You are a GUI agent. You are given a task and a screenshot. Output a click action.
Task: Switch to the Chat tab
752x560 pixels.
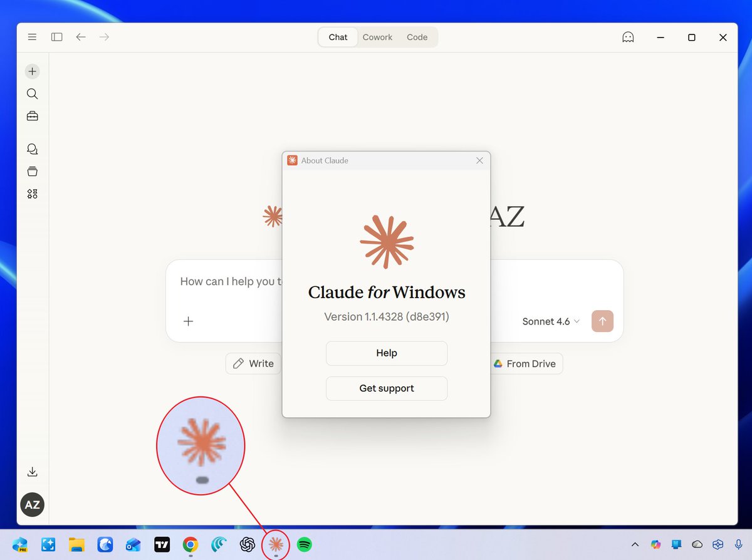(x=338, y=37)
